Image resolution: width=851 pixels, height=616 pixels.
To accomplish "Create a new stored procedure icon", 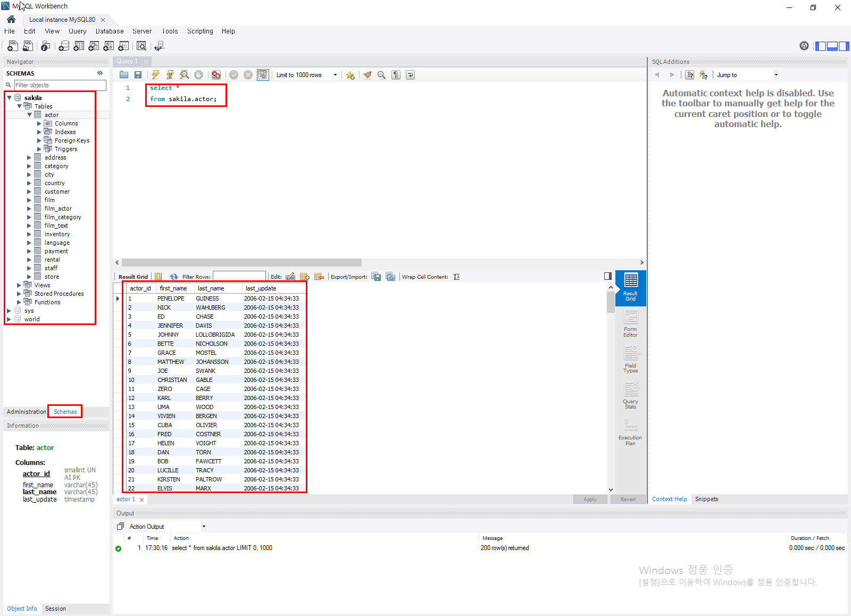I will pyautogui.click(x=109, y=46).
